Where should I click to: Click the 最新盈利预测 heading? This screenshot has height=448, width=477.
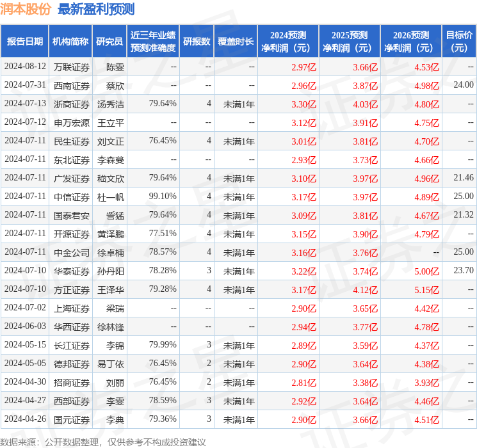96,9
